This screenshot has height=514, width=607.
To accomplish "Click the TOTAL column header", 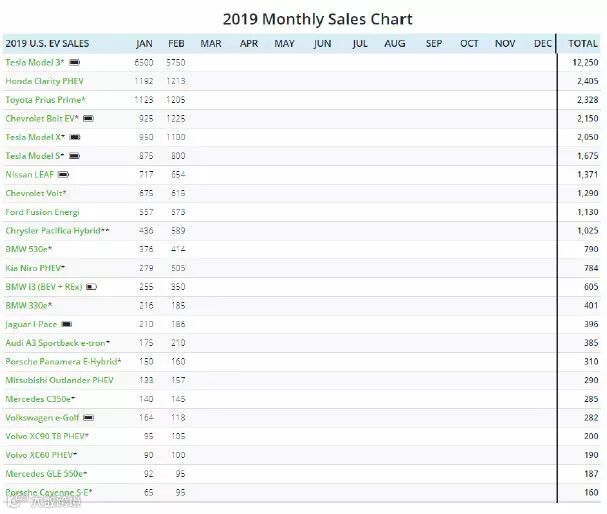I will tap(582, 44).
